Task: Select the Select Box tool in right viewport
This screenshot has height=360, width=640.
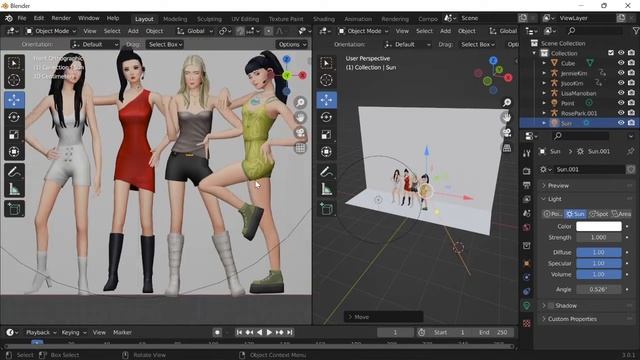Action: (326, 63)
